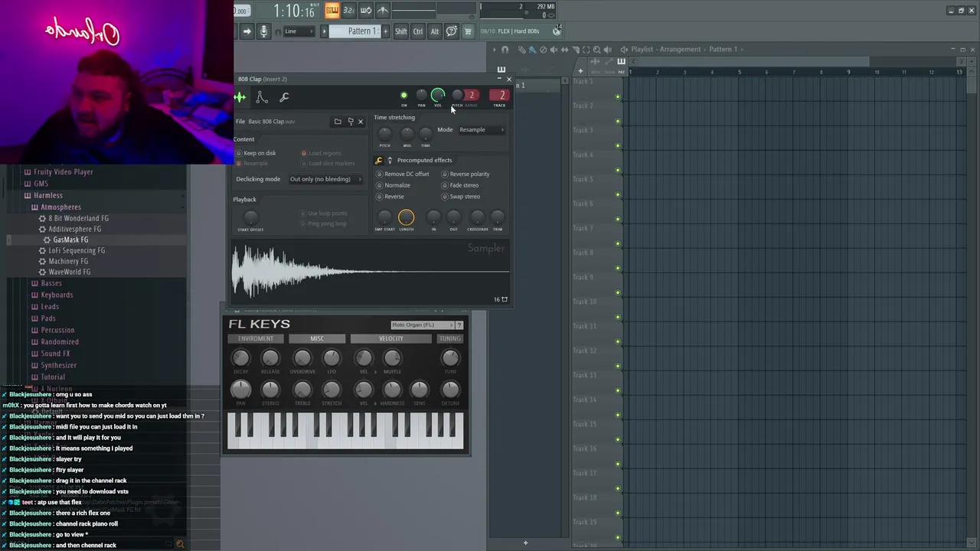This screenshot has width=980, height=551.
Task: Open the help speech-bubble icon in the toolbar
Action: pyautogui.click(x=452, y=31)
